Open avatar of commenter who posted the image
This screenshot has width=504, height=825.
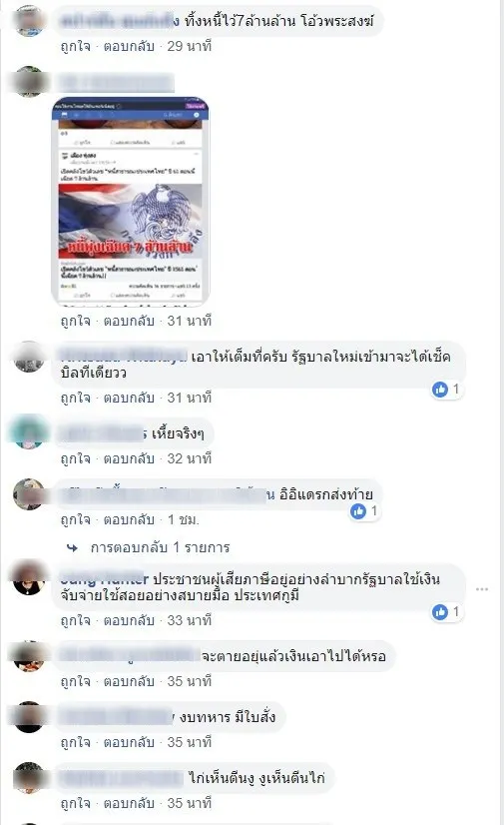28,82
